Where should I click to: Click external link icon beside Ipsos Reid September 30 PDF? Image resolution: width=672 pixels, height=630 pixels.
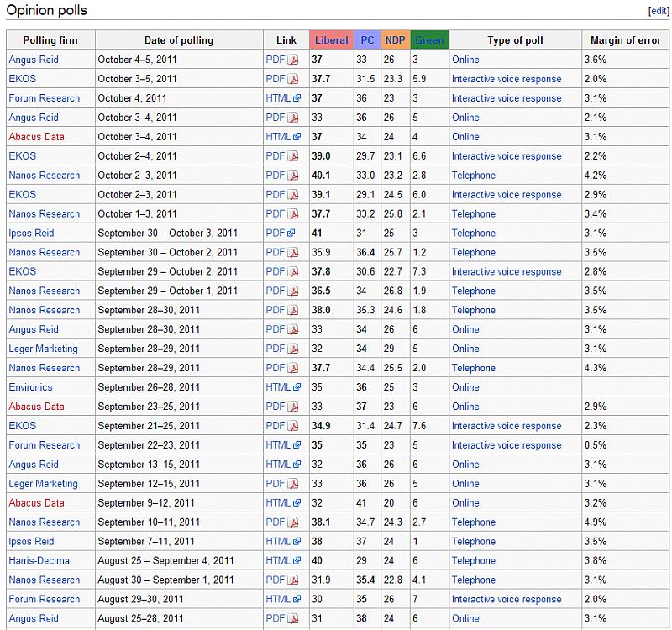291,234
